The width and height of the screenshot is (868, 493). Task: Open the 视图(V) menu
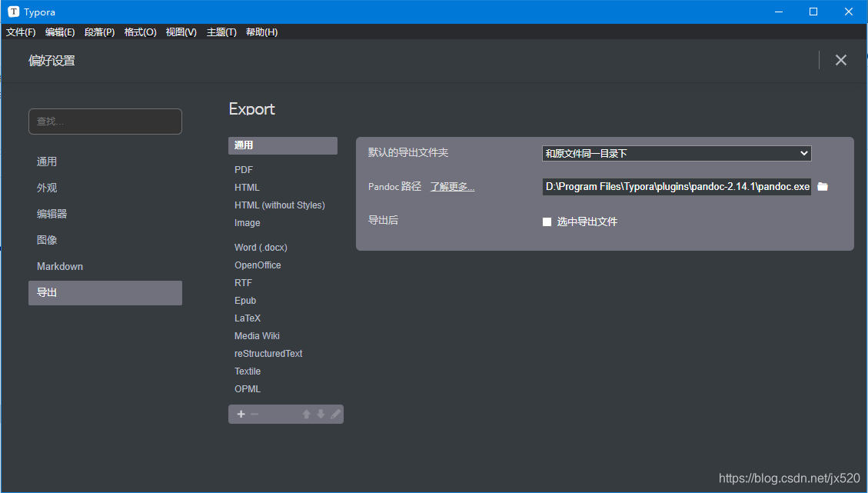click(x=181, y=32)
